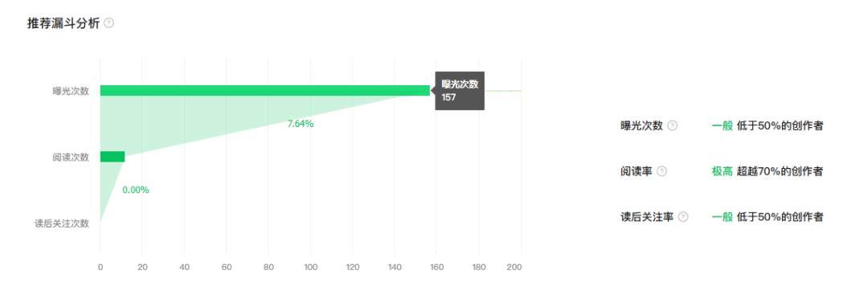Click the 阅读次数 axis label
The width and height of the screenshot is (868, 308).
(71, 157)
